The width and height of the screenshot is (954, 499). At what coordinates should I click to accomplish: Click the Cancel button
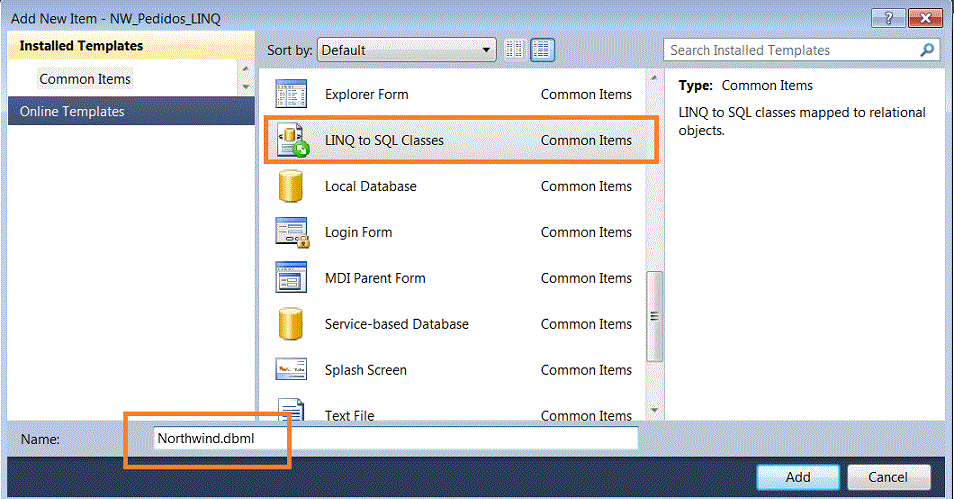(x=888, y=477)
